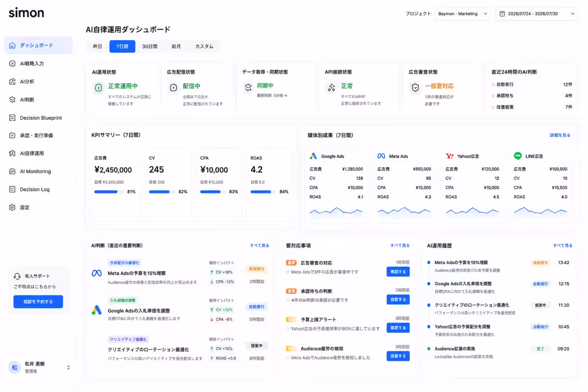Click the LINE広告 trend sparkline chart
The width and height of the screenshot is (588, 392).
[540, 212]
